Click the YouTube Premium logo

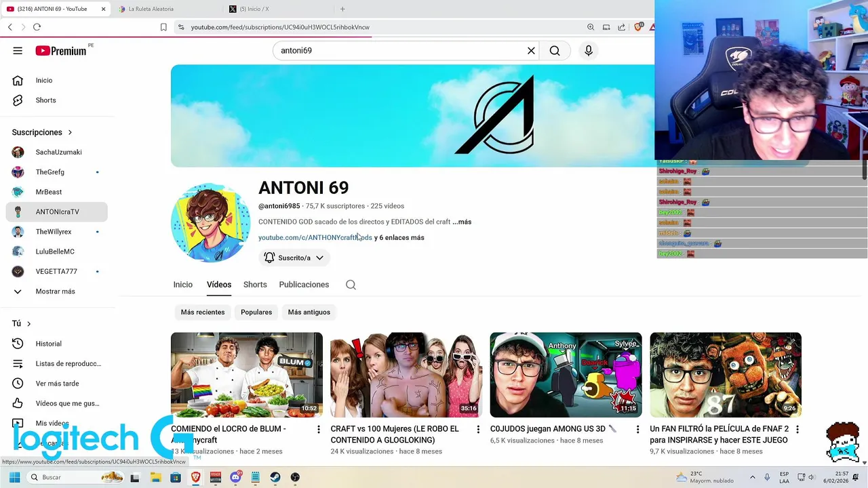62,51
